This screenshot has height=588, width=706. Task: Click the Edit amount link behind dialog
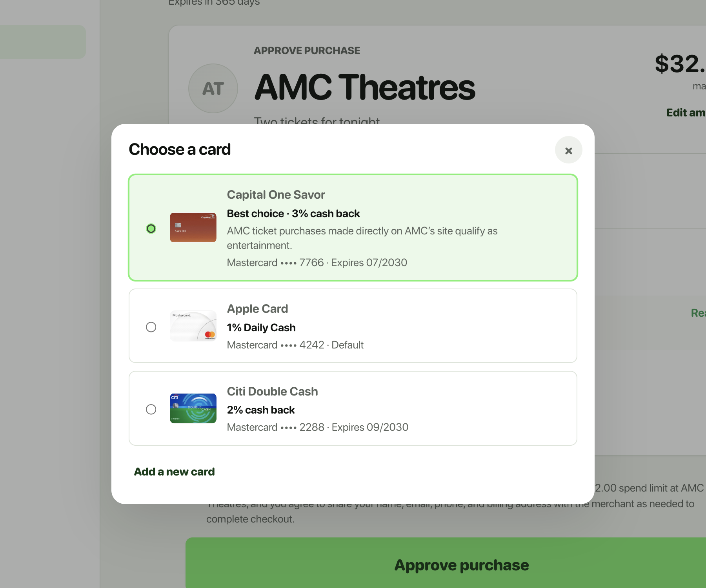(686, 113)
